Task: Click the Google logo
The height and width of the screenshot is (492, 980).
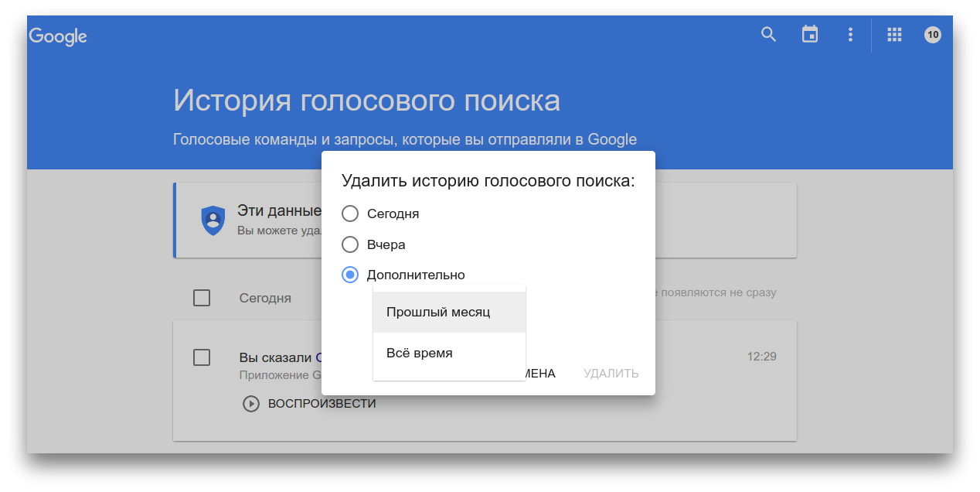Action: pos(58,36)
